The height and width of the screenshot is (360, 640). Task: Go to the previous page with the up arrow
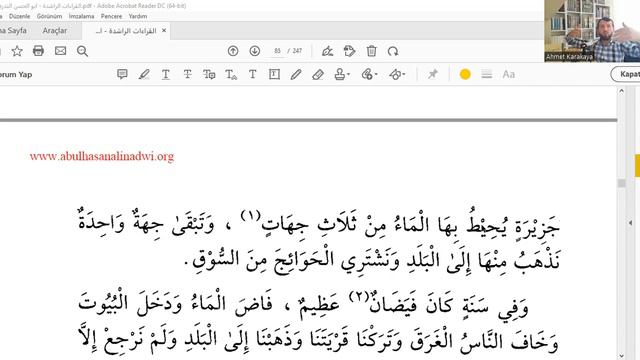pos(233,51)
